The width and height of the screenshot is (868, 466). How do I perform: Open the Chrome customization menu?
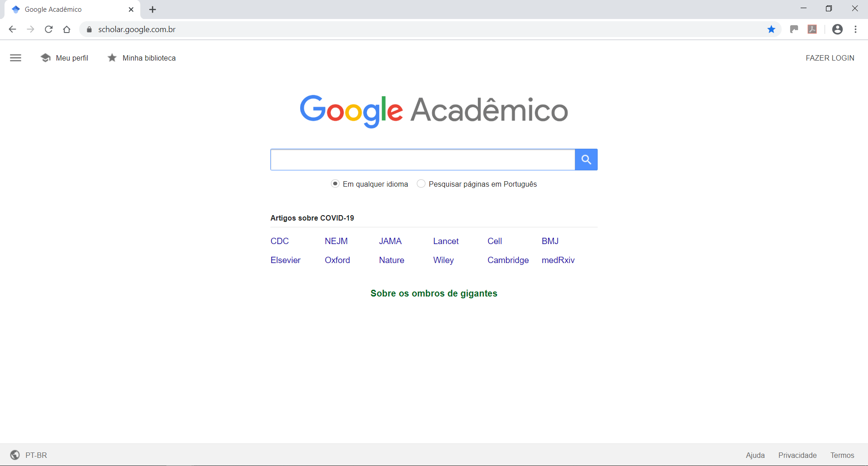tap(855, 29)
